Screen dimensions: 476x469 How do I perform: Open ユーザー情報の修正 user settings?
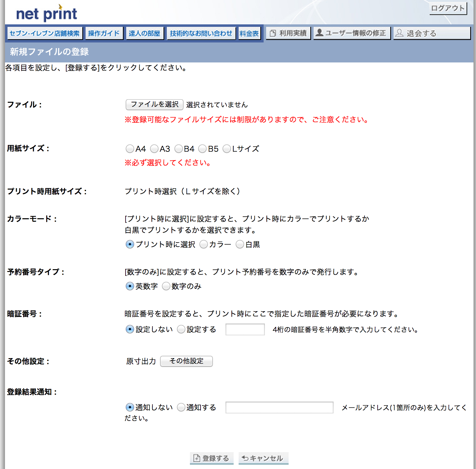pyautogui.click(x=352, y=33)
